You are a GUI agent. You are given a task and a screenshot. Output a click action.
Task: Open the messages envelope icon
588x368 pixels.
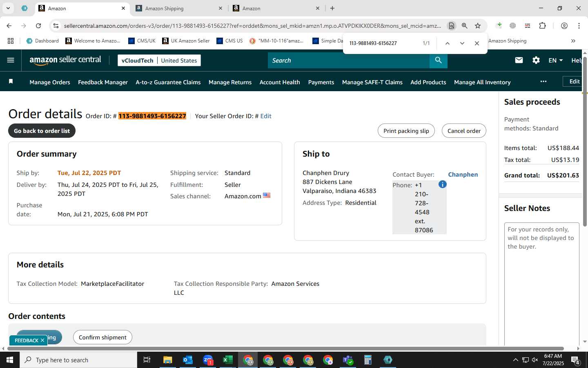519,60
